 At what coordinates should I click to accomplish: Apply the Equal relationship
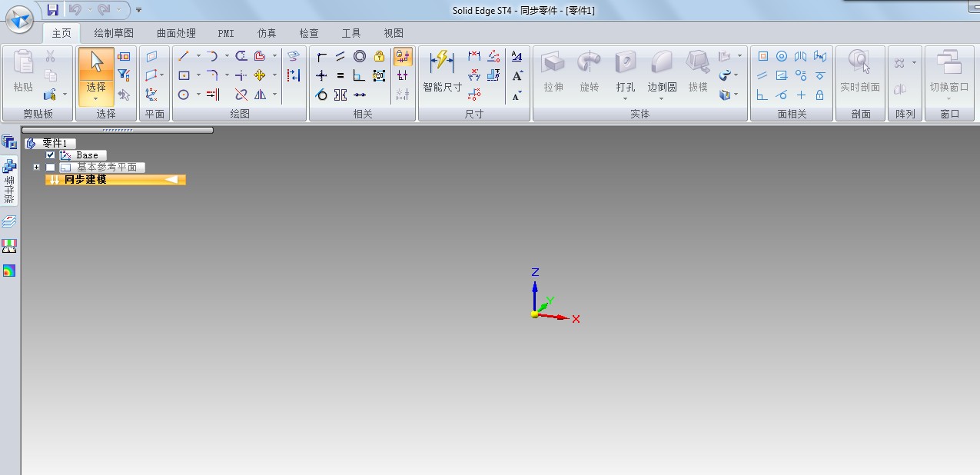pos(341,75)
